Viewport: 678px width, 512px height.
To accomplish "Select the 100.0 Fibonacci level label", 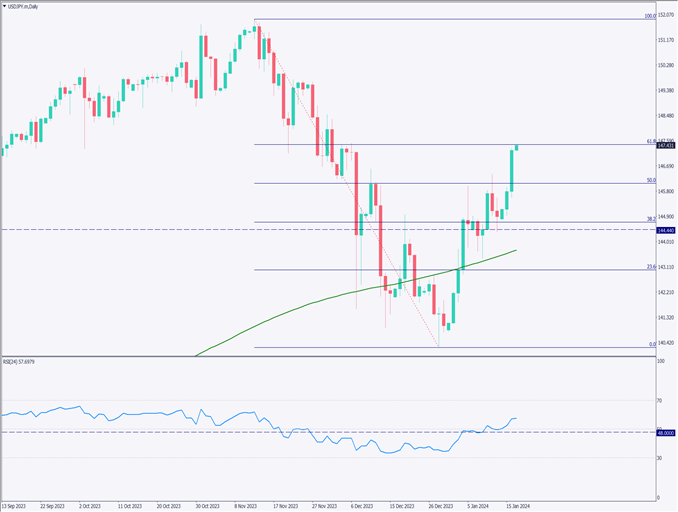I will pos(649,16).
